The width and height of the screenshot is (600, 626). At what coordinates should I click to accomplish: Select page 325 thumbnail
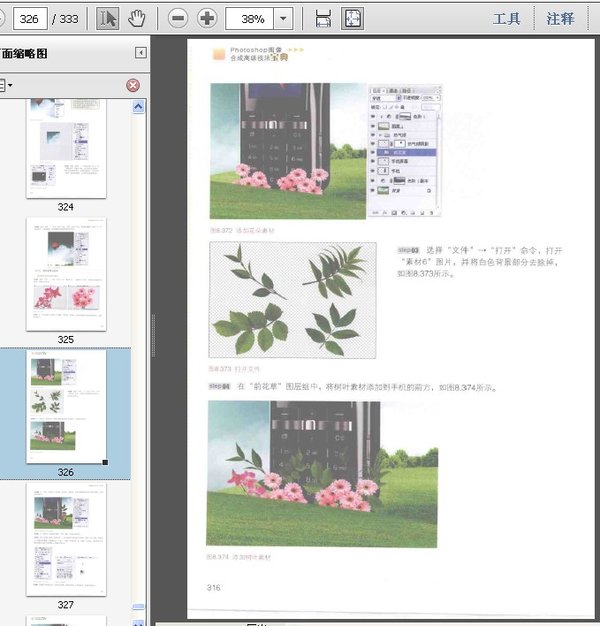[x=65, y=275]
